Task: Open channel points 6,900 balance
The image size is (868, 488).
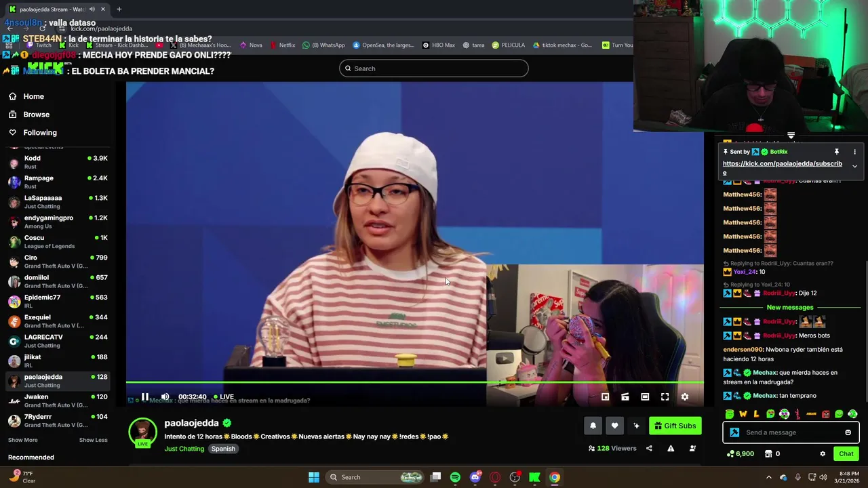Action: coord(740,454)
